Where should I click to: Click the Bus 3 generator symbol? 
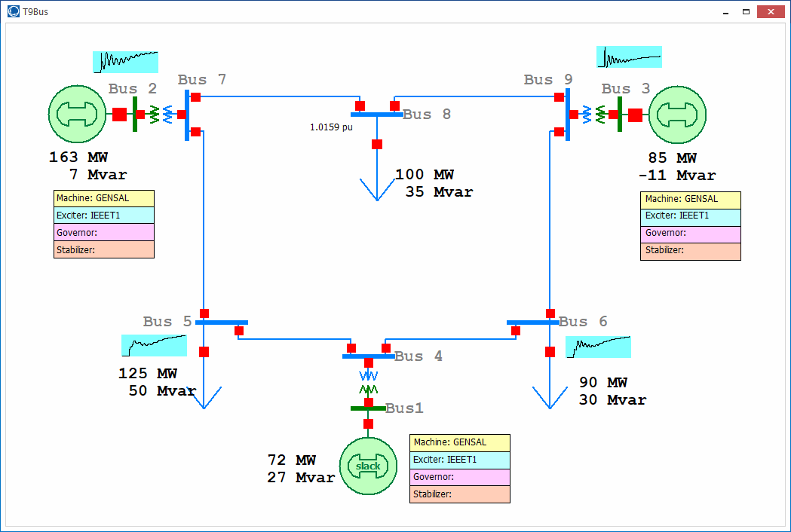coord(677,115)
